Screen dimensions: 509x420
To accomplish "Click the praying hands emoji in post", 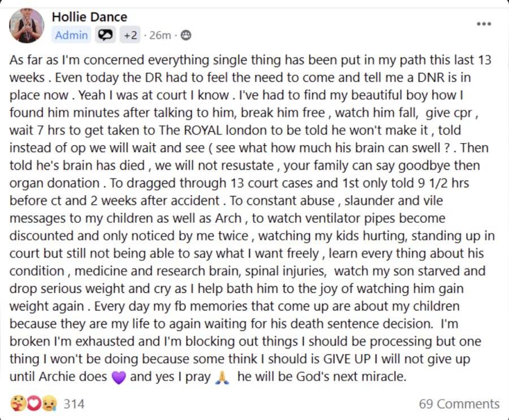I will pyautogui.click(x=222, y=378).
